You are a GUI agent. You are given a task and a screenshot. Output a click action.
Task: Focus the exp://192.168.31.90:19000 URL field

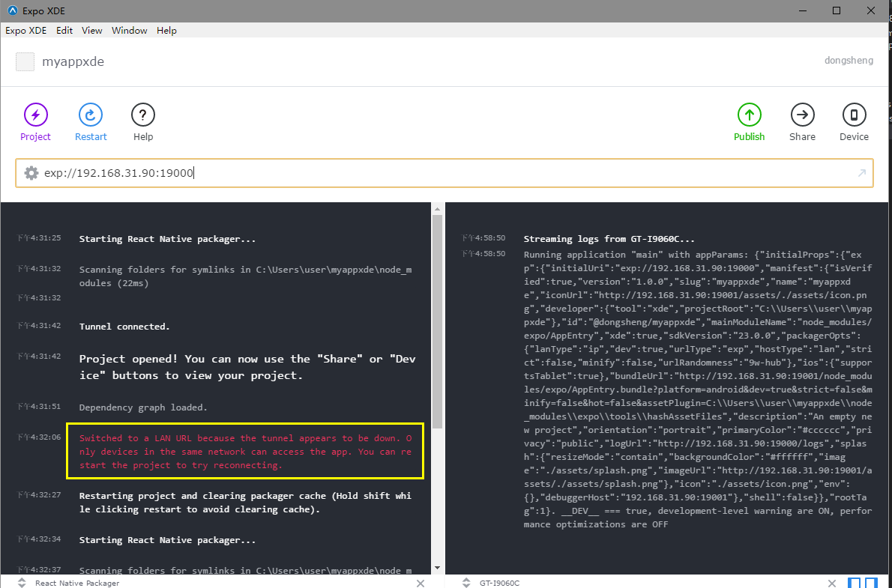pyautogui.click(x=444, y=173)
